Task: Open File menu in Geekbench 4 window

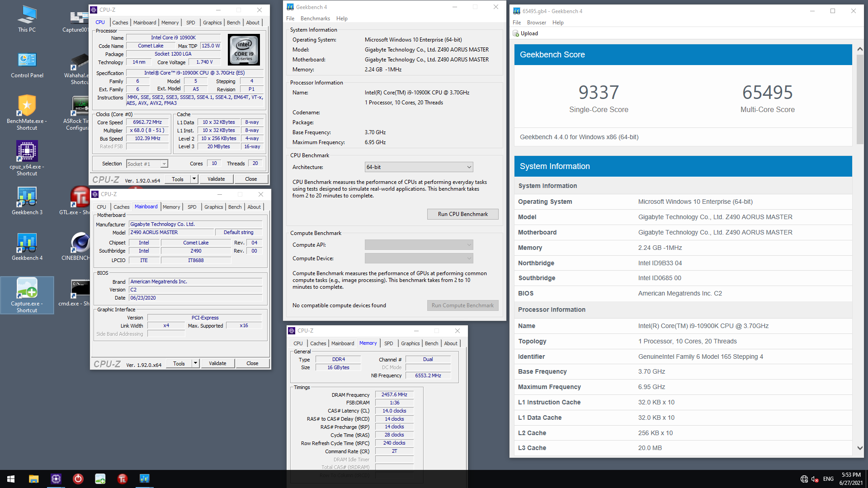Action: point(290,19)
